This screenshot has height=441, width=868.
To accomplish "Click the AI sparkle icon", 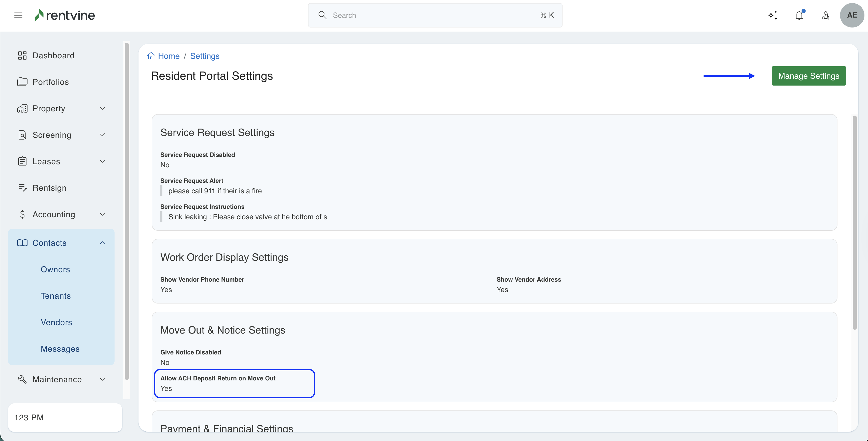I will [773, 15].
